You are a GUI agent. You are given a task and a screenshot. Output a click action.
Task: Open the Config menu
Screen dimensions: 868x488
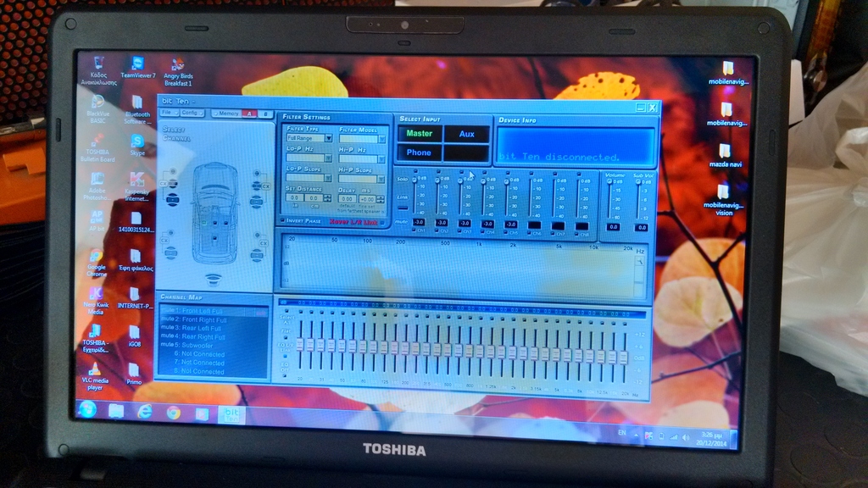[x=192, y=113]
